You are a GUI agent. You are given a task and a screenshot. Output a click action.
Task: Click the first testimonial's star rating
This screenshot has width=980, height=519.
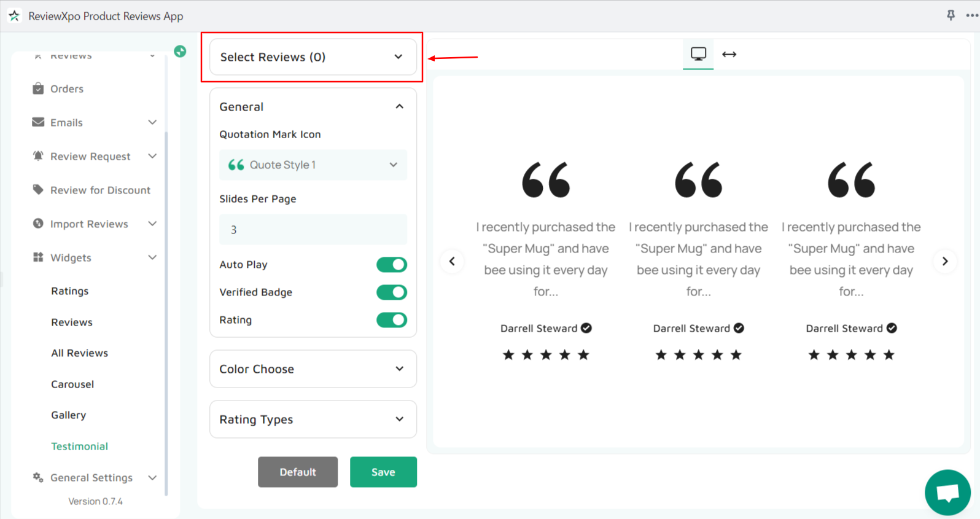click(546, 354)
